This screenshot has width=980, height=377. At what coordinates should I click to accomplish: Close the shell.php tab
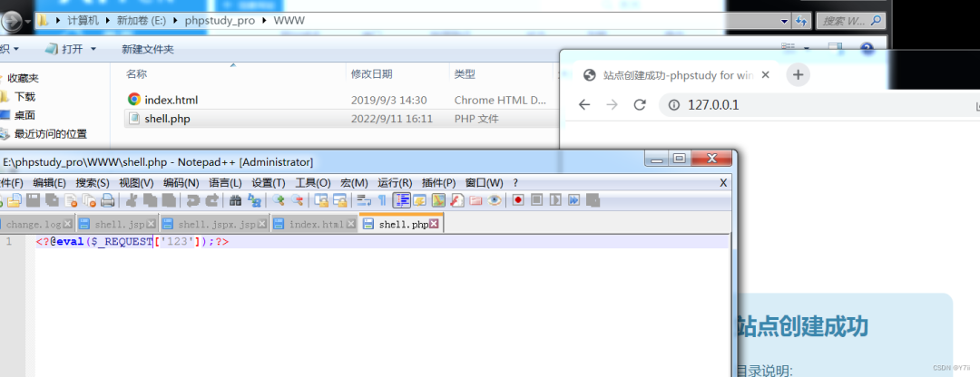(435, 224)
